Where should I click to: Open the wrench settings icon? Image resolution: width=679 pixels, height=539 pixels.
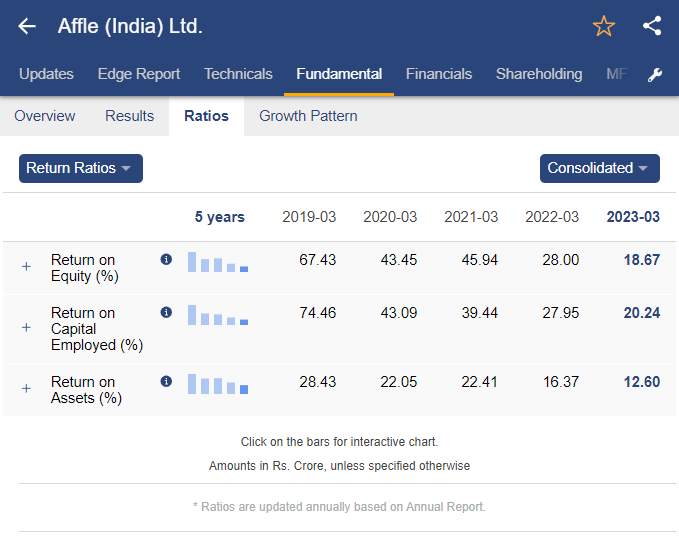pos(655,74)
